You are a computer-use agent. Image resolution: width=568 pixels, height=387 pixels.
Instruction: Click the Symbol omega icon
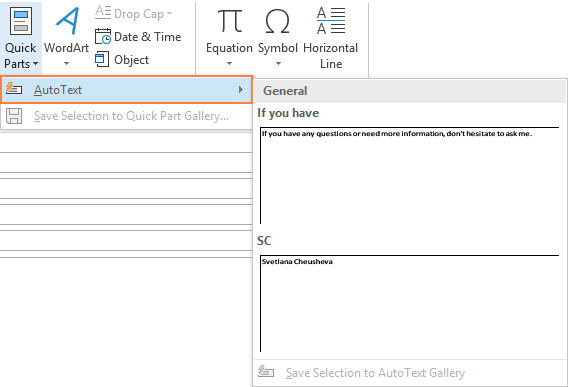coord(277,21)
